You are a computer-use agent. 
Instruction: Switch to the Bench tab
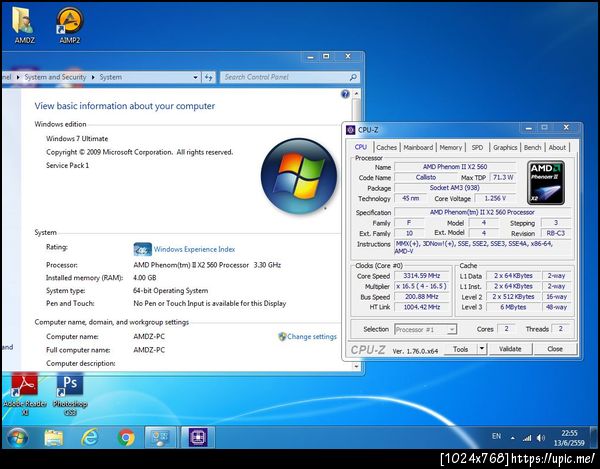(x=532, y=147)
